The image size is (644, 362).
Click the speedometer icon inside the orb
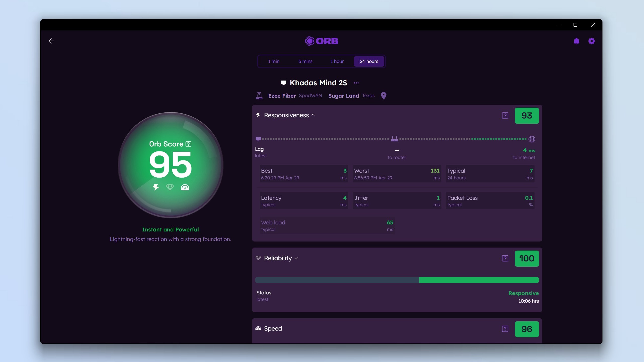point(185,187)
